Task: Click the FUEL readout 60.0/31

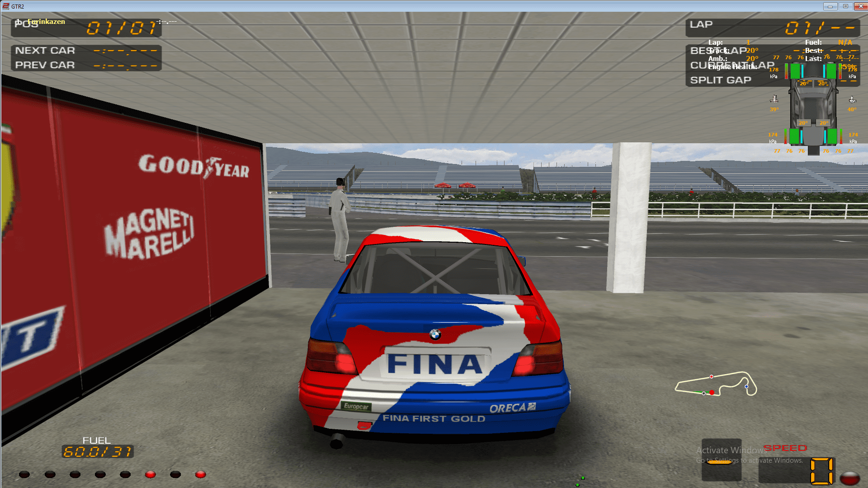Action: click(98, 451)
